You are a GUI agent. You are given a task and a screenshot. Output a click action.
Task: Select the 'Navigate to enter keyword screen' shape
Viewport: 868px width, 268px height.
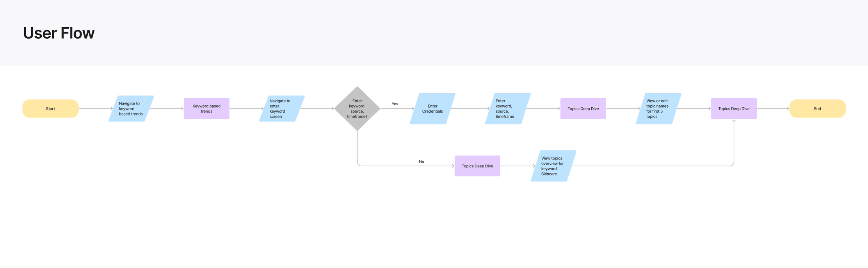(282, 108)
